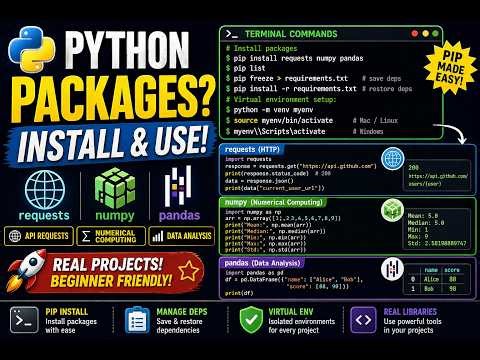Click the large 'PACKAGES?' yellow headline
Screen dimensions: 480x360
click(x=114, y=98)
